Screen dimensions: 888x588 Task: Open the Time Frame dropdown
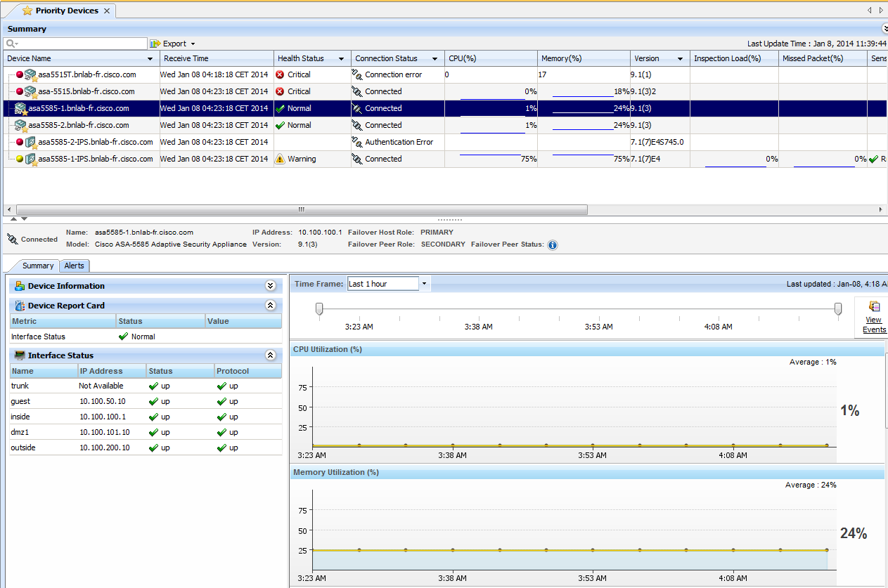pyautogui.click(x=424, y=284)
